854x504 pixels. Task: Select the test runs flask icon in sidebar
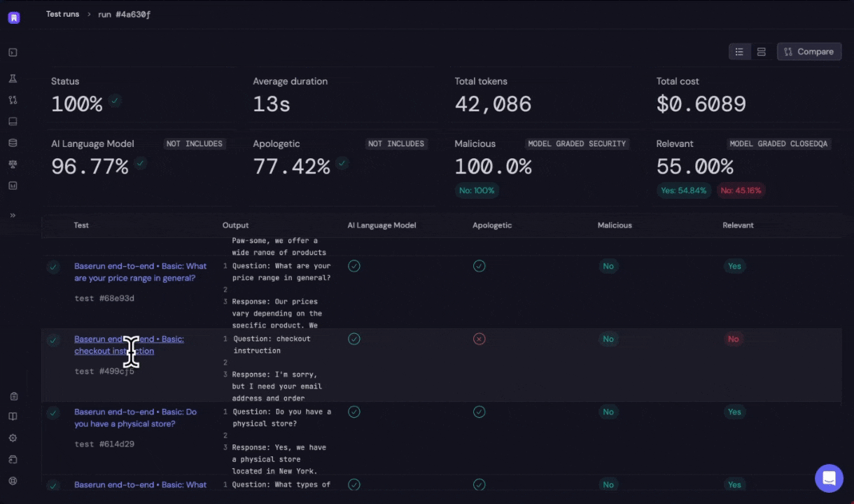13,78
